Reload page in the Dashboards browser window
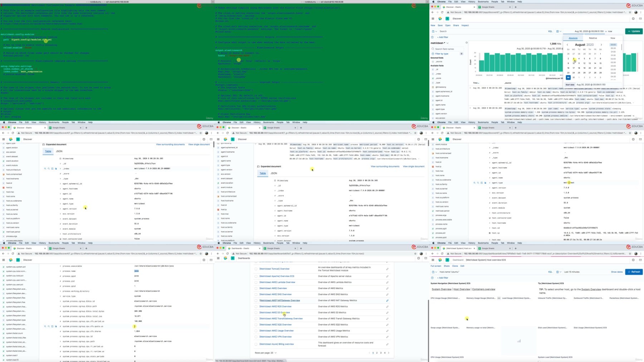This screenshot has width=644, height=362. click(x=228, y=254)
